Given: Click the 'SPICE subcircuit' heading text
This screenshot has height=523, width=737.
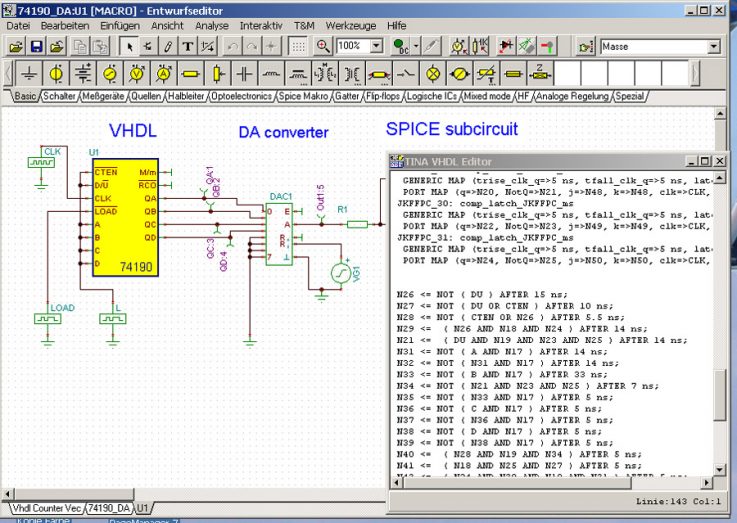Looking at the screenshot, I should [452, 129].
